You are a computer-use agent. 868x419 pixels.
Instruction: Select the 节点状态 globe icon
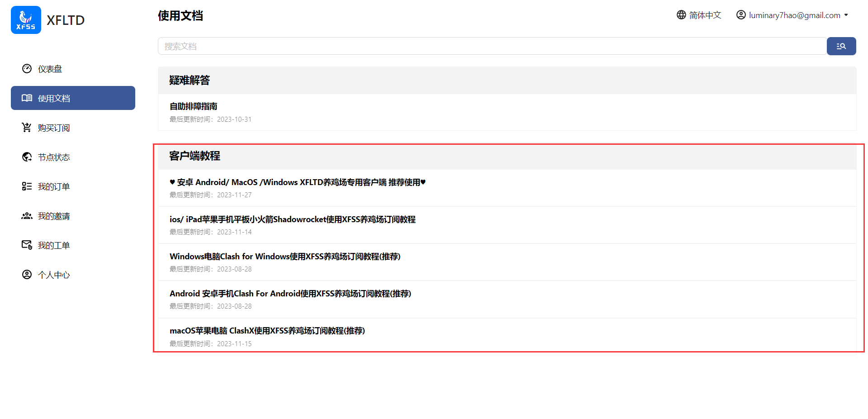point(27,157)
